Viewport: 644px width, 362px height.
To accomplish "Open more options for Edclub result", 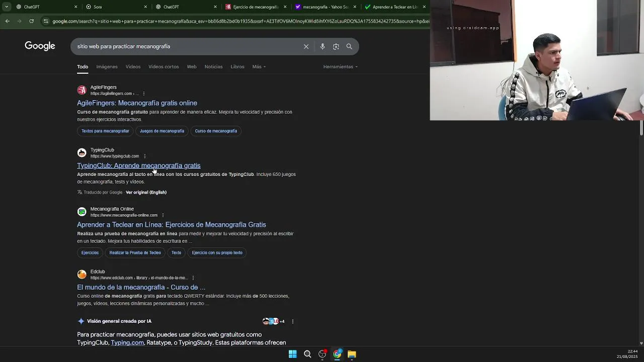I will [x=193, y=278].
